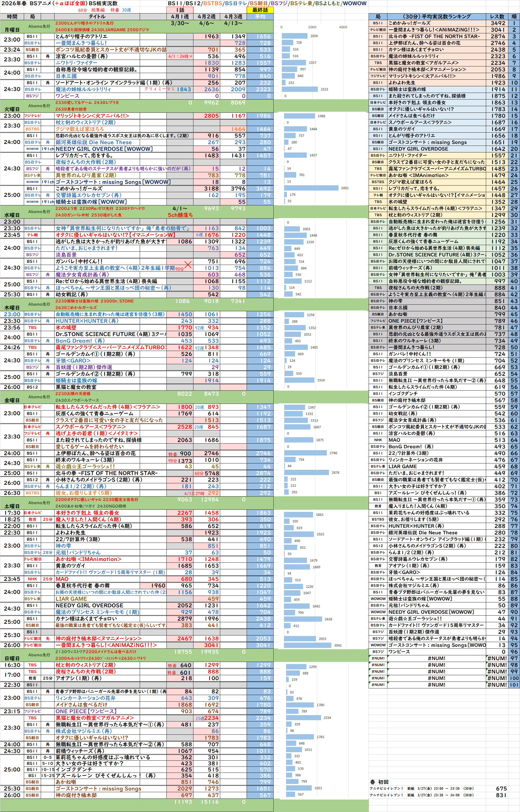The height and width of the screenshot is (812, 520).
Task: Select クジマ歌えば家ほろろ title in Tuesday schedule
Action: (79, 129)
